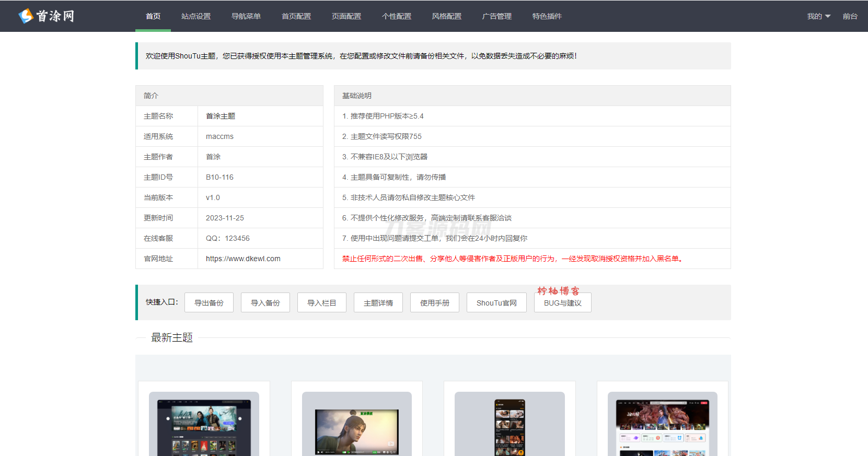
Task: Open 页面配置 in the navbar
Action: click(346, 16)
